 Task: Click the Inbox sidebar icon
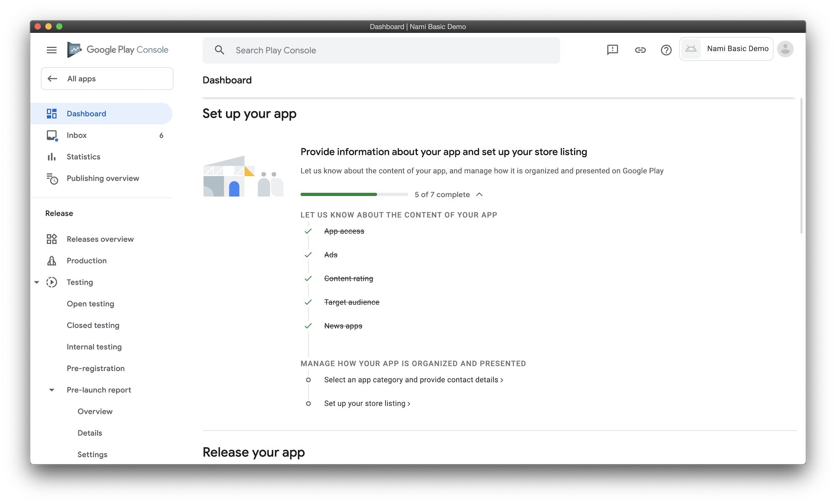[52, 135]
